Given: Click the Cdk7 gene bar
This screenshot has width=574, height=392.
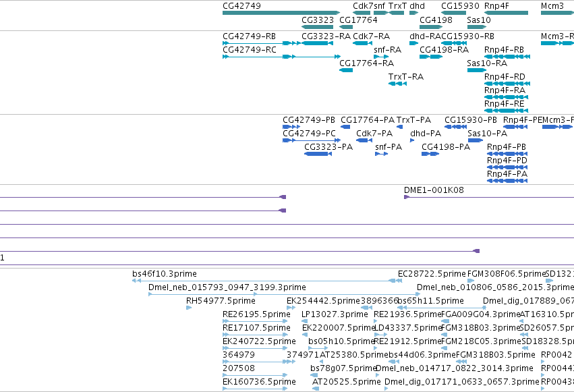Looking at the screenshot, I should 362,13.
